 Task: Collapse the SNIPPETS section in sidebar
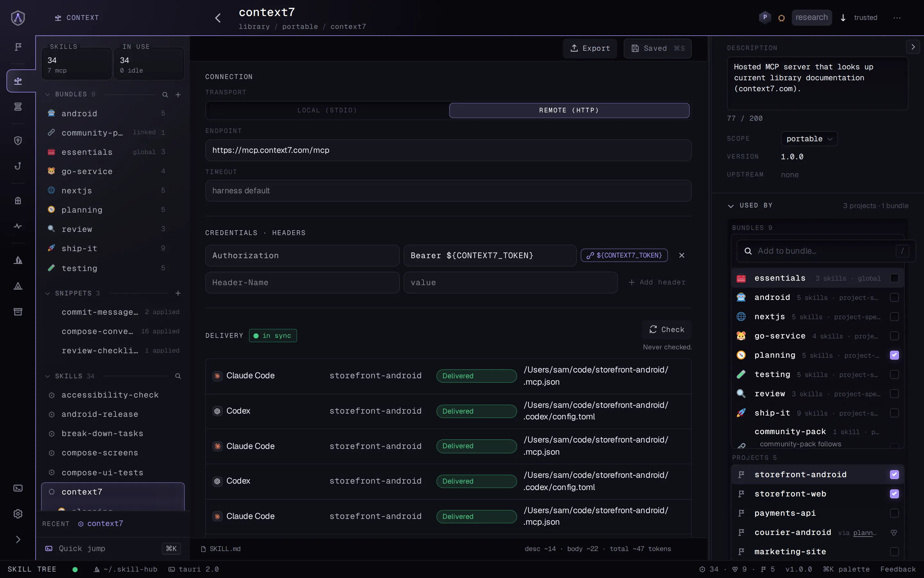(47, 293)
